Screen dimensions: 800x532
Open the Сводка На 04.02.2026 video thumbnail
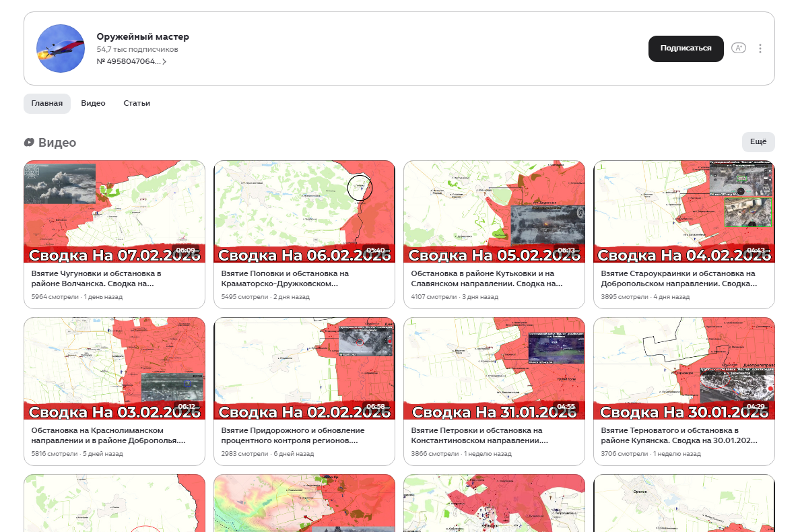pyautogui.click(x=684, y=211)
